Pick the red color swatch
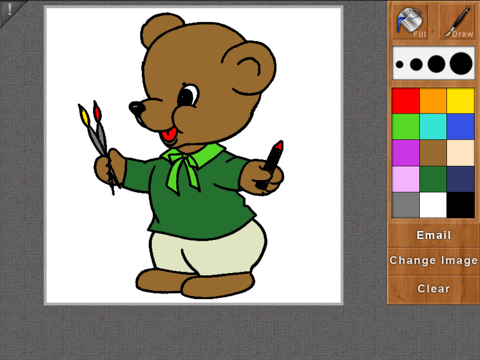 click(x=406, y=101)
